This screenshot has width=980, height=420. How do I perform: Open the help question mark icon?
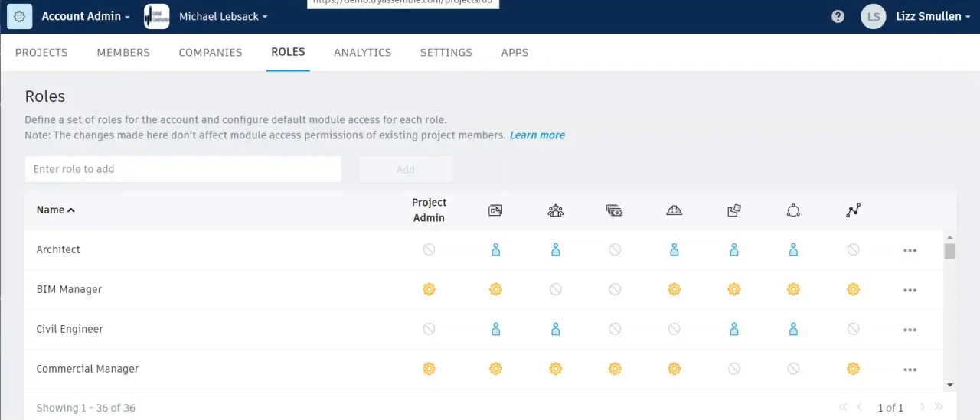[838, 16]
